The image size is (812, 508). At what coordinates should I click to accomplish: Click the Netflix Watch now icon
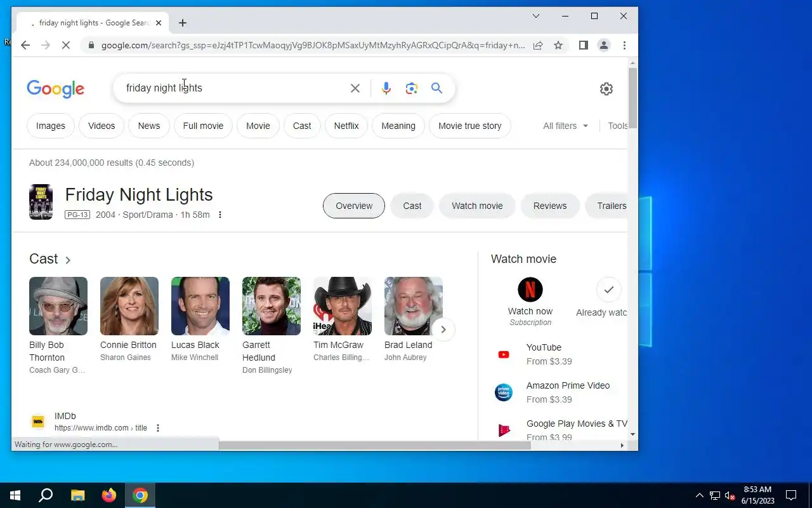click(x=530, y=290)
